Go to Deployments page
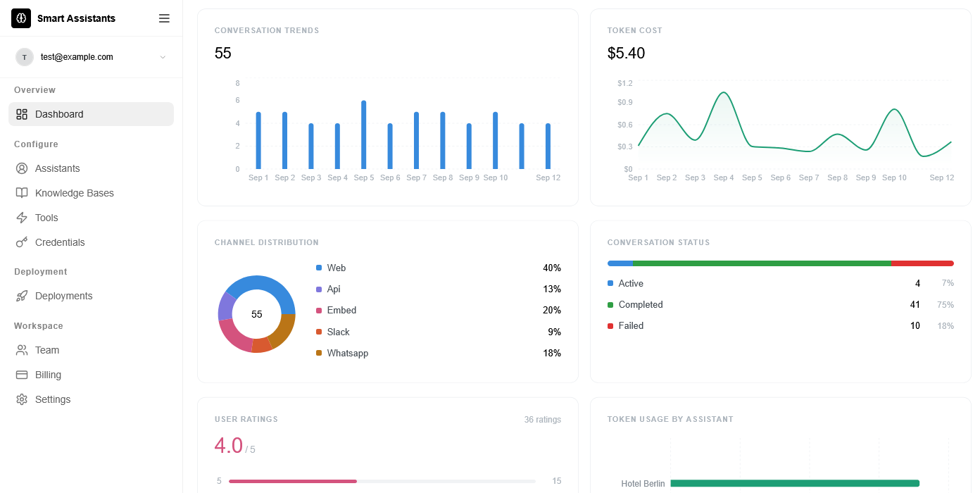980x493 pixels. [x=91, y=296]
